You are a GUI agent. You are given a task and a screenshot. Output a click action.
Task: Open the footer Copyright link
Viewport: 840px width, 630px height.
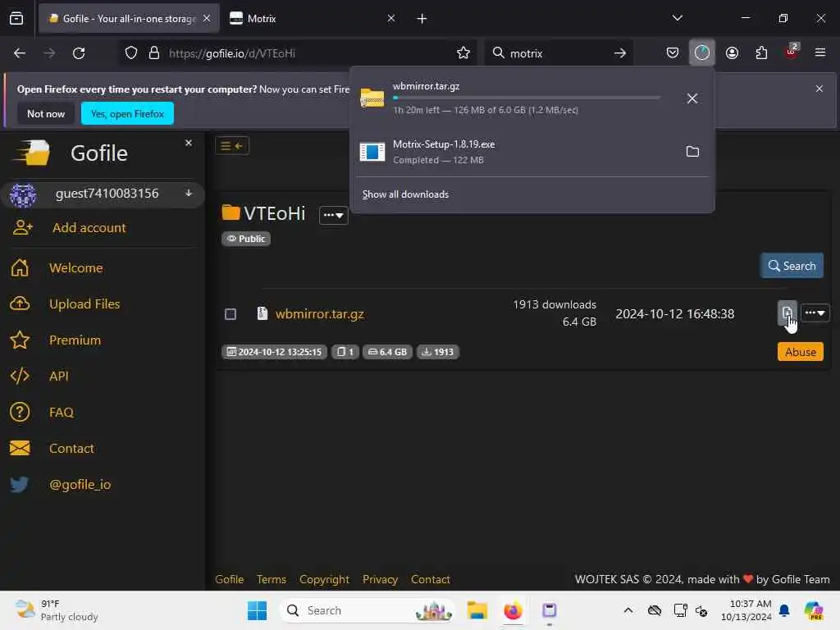point(324,579)
